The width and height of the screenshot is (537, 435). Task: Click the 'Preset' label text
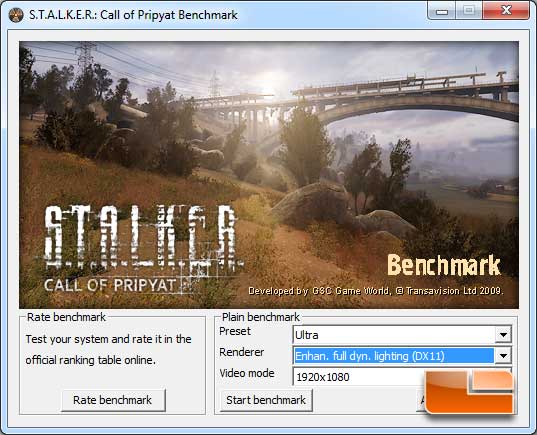(x=235, y=331)
